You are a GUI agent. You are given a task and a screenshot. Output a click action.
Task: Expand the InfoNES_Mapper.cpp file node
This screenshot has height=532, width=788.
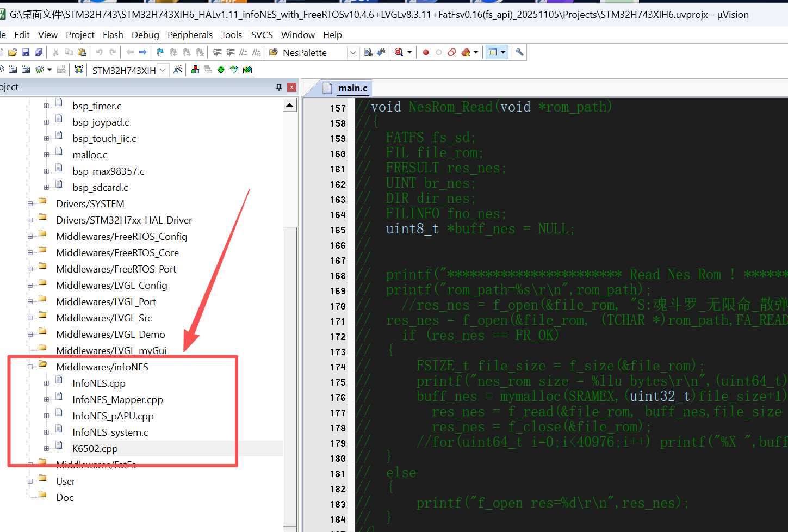point(46,400)
